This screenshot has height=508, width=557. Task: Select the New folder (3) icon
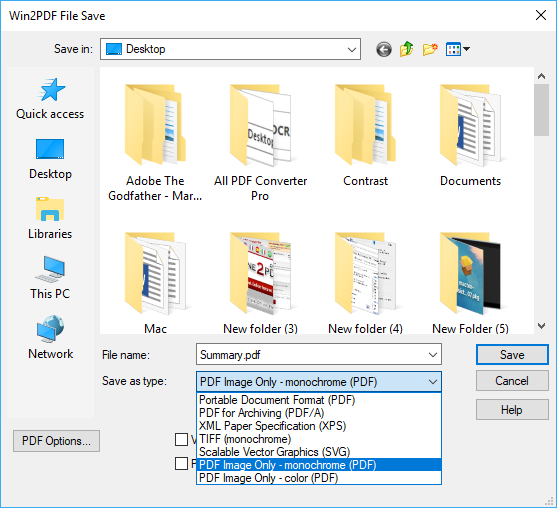coord(260,283)
